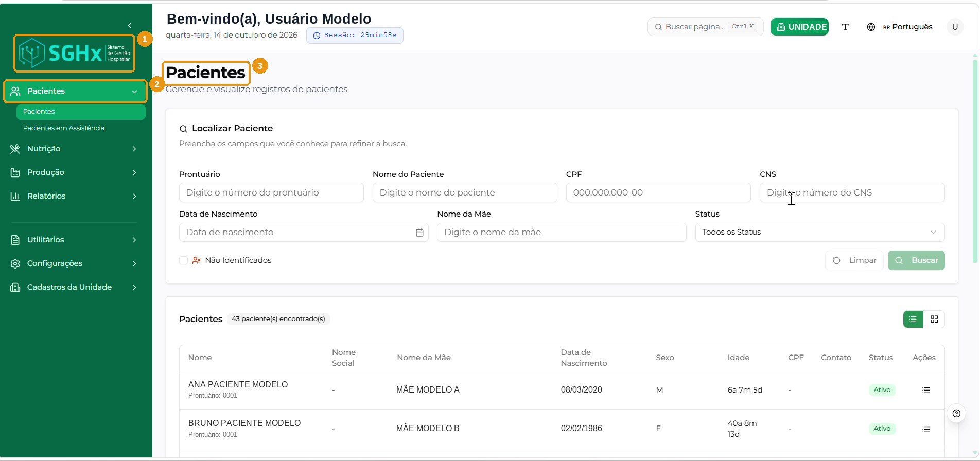Expand the Produção menu chevron

point(134,172)
